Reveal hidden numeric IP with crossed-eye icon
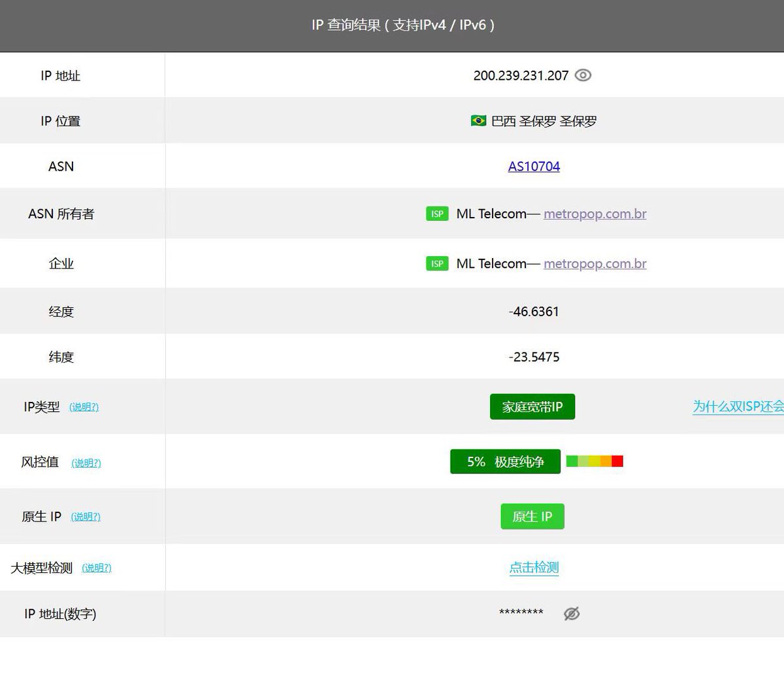784x677 pixels. click(572, 614)
